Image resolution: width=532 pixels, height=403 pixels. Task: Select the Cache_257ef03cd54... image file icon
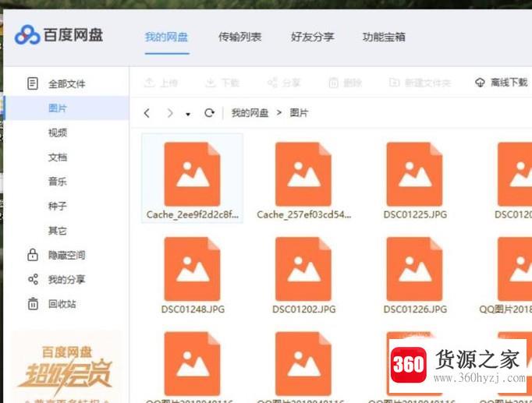pos(303,174)
